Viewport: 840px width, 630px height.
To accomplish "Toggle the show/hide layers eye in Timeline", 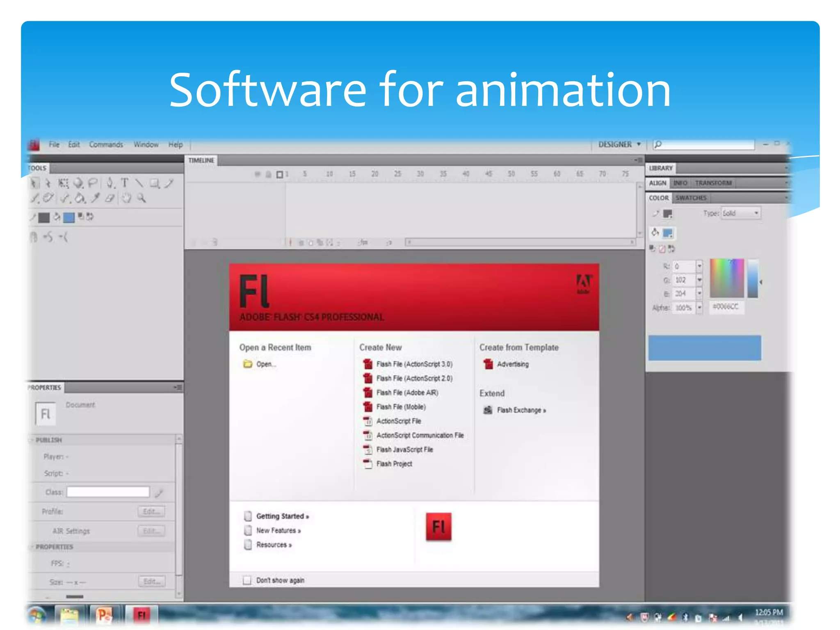I will [258, 174].
